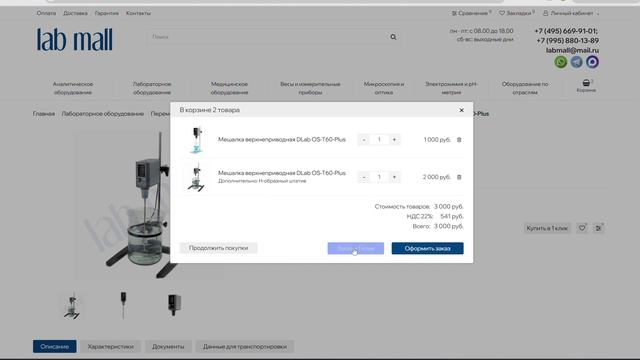Select third product gallery thumbnail
This screenshot has height=360, width=640.
tap(174, 305)
